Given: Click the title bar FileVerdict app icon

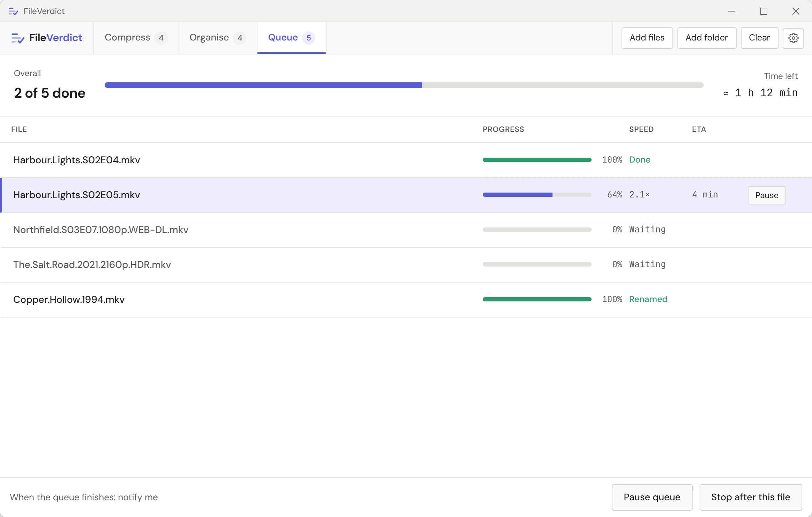Looking at the screenshot, I should point(13,11).
